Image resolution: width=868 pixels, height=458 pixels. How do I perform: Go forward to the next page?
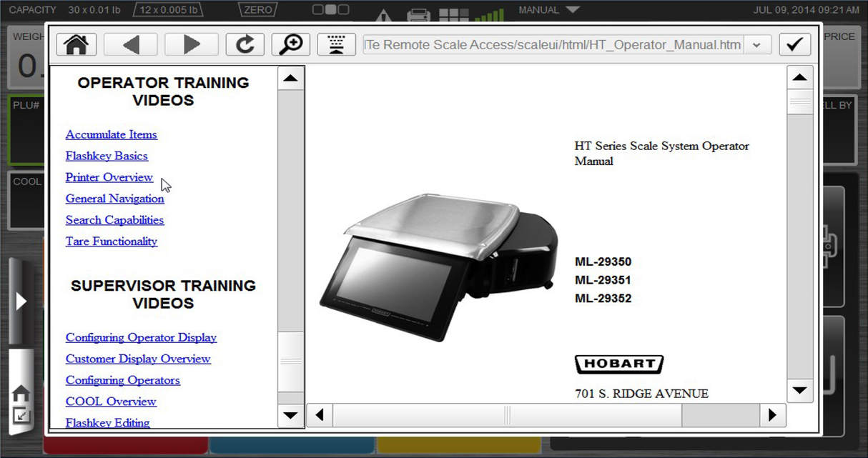coord(191,44)
